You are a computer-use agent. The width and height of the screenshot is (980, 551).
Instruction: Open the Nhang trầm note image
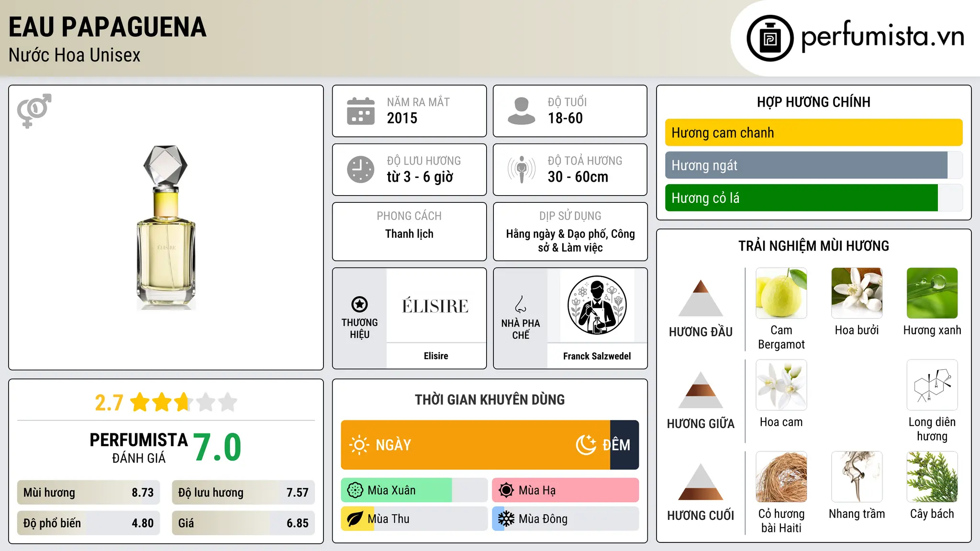857,477
